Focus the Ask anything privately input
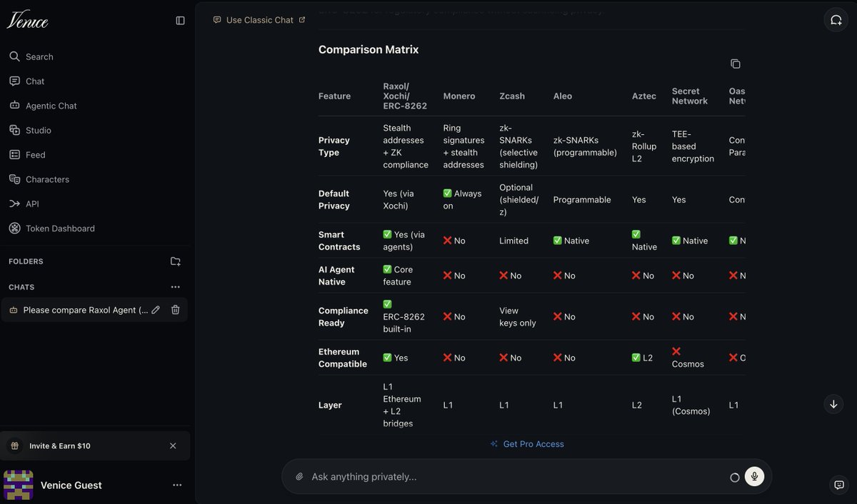This screenshot has width=857, height=504. (x=514, y=477)
